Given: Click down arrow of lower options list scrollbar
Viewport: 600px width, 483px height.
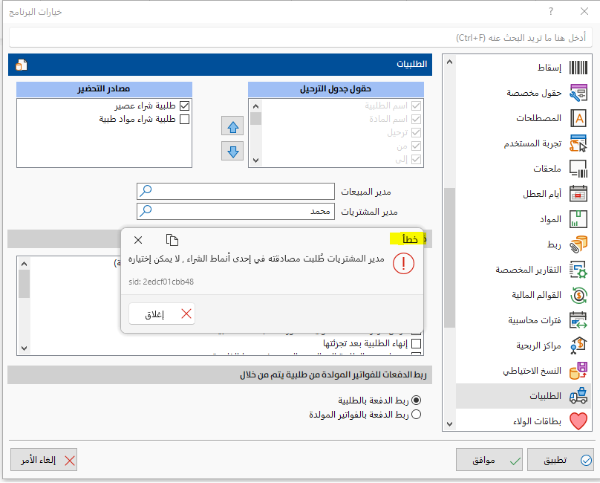Looking at the screenshot, I should [24, 348].
